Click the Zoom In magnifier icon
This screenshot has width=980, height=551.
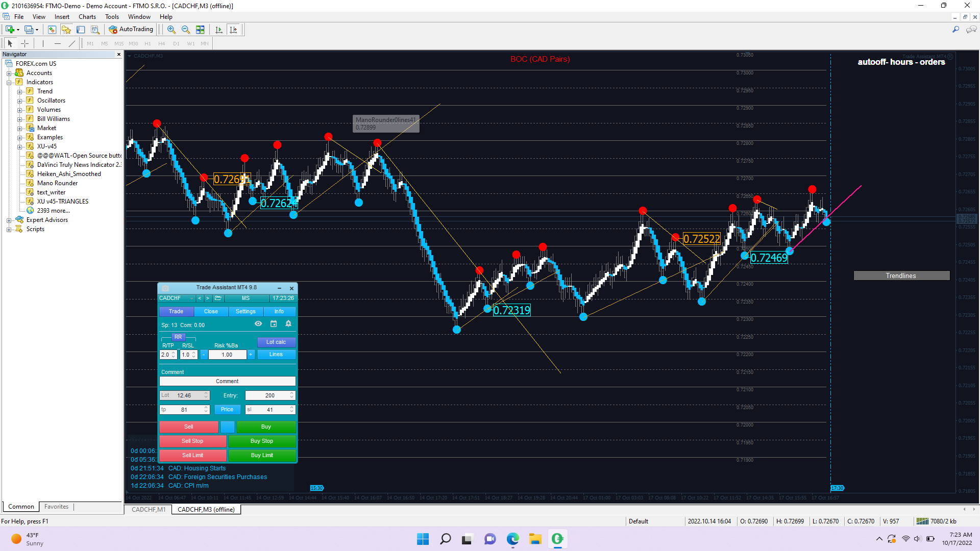tap(171, 30)
